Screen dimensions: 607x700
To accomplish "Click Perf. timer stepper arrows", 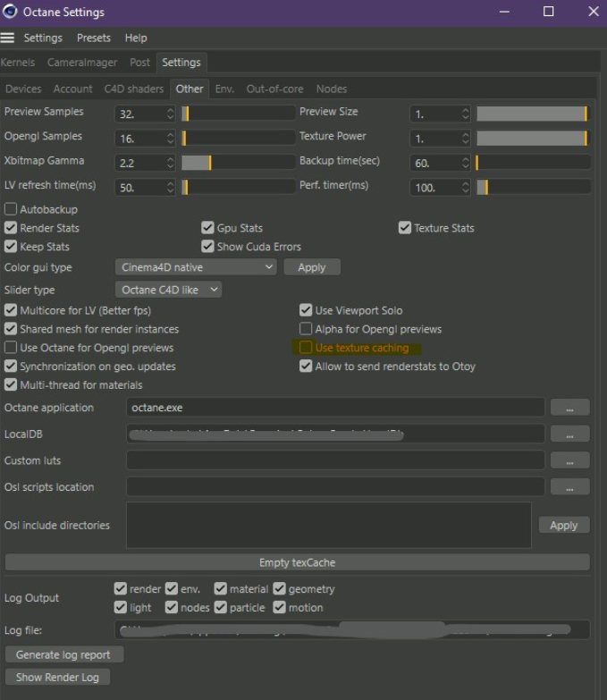I will 466,188.
